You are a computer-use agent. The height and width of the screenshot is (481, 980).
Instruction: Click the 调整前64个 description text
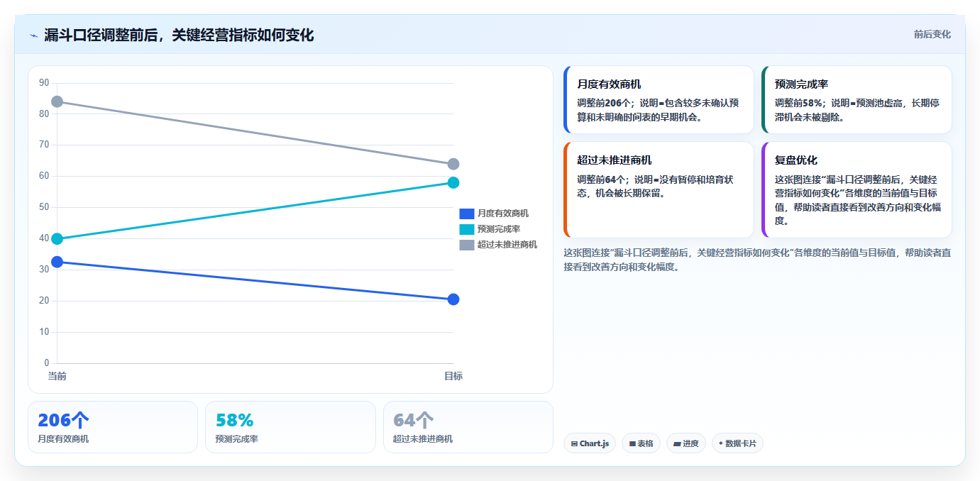655,187
